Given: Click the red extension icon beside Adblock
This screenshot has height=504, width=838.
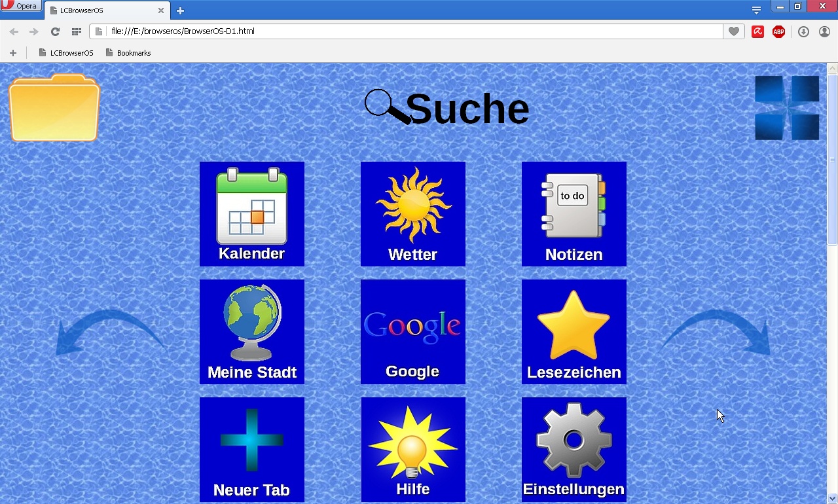Looking at the screenshot, I should pyautogui.click(x=757, y=31).
